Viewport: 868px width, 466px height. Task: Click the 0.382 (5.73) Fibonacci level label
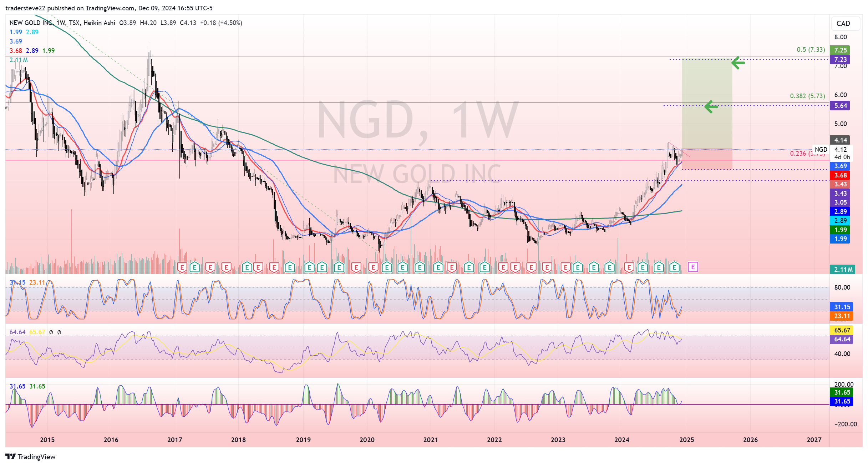[807, 96]
